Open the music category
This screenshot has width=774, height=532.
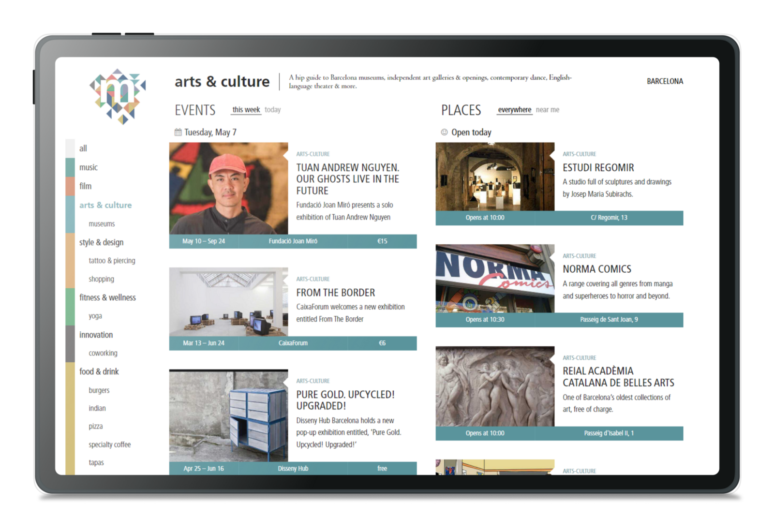pyautogui.click(x=89, y=167)
